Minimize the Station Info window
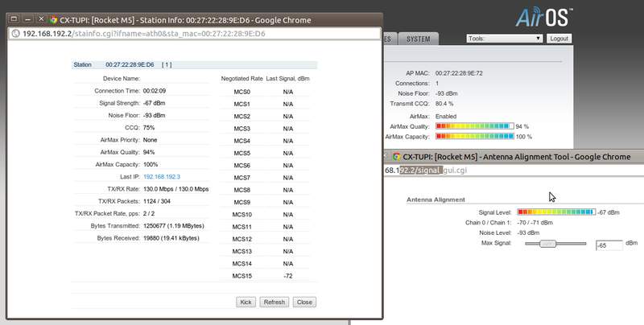644x325 pixels. 27,19
